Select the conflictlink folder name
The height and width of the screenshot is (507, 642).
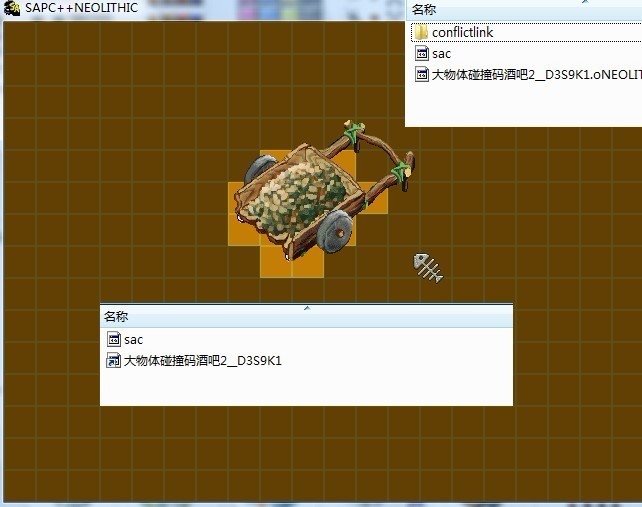[462, 32]
